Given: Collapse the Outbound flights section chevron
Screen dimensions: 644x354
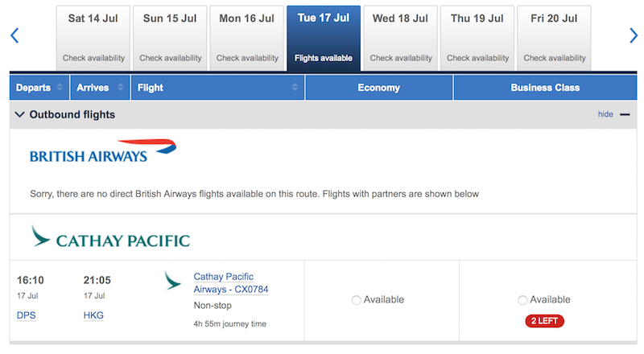Looking at the screenshot, I should [19, 114].
